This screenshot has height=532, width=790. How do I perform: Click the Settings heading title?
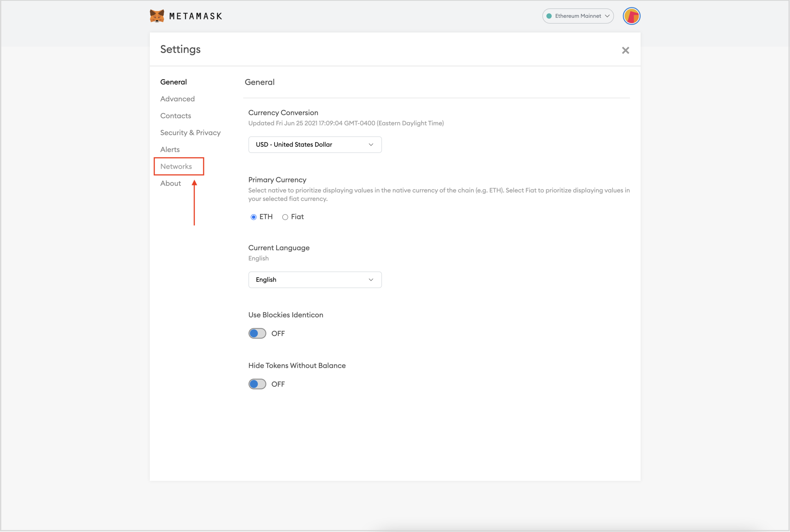(x=180, y=50)
